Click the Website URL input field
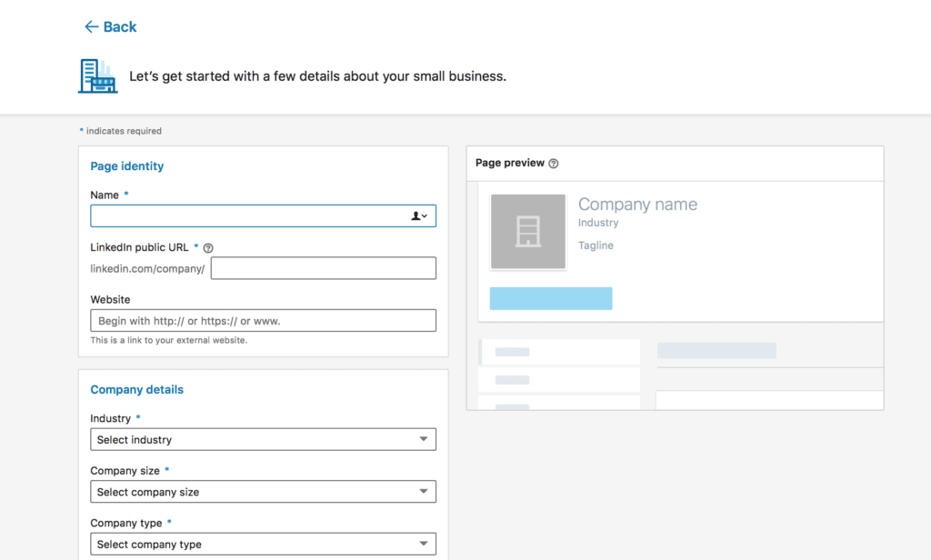Image resolution: width=931 pixels, height=560 pixels. [x=263, y=321]
